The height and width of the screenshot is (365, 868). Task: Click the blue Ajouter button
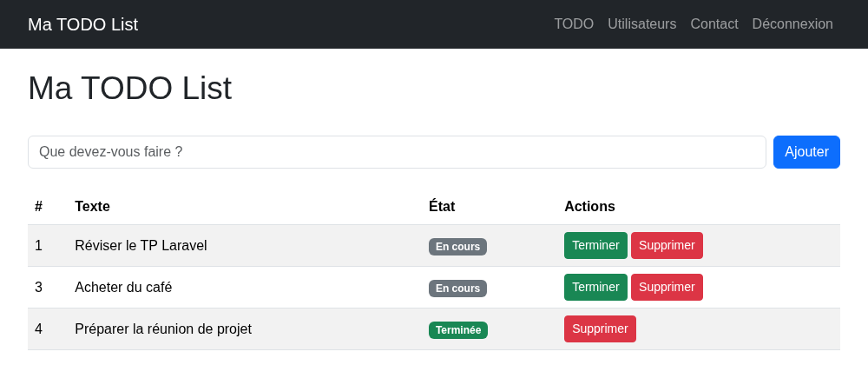pos(806,152)
